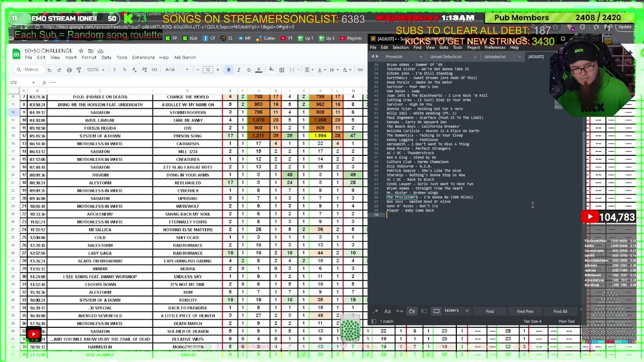Open the name box dropdown for U12
The image size is (644, 362).
point(33,82)
